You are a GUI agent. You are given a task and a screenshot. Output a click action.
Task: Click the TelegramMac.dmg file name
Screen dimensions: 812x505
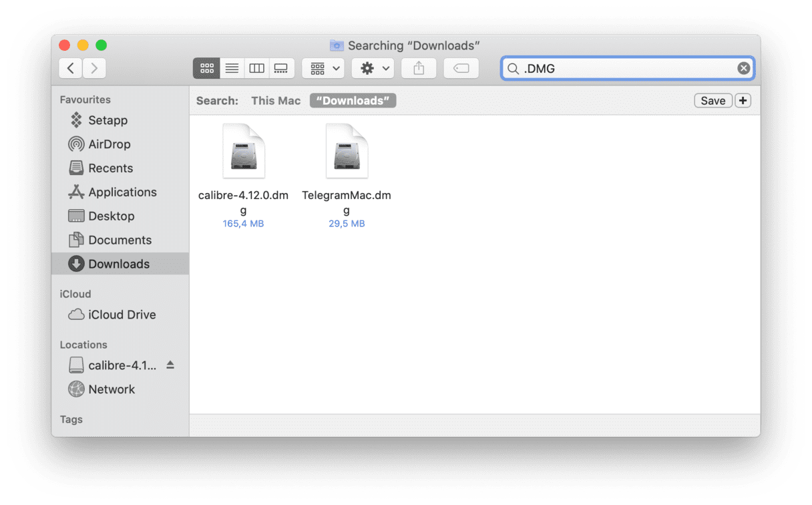(347, 202)
